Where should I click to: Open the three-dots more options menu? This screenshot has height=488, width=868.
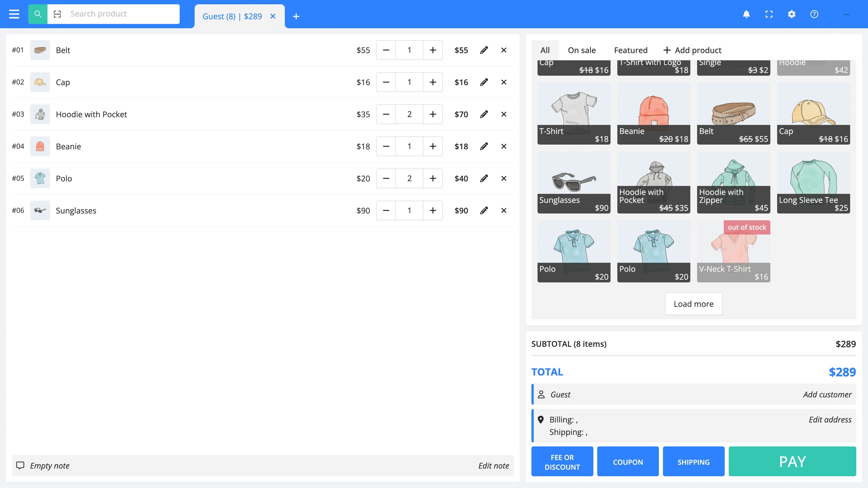click(x=847, y=14)
